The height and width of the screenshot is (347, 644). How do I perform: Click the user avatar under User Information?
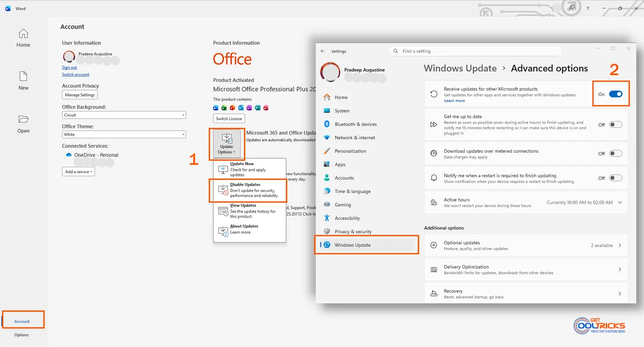coord(69,57)
